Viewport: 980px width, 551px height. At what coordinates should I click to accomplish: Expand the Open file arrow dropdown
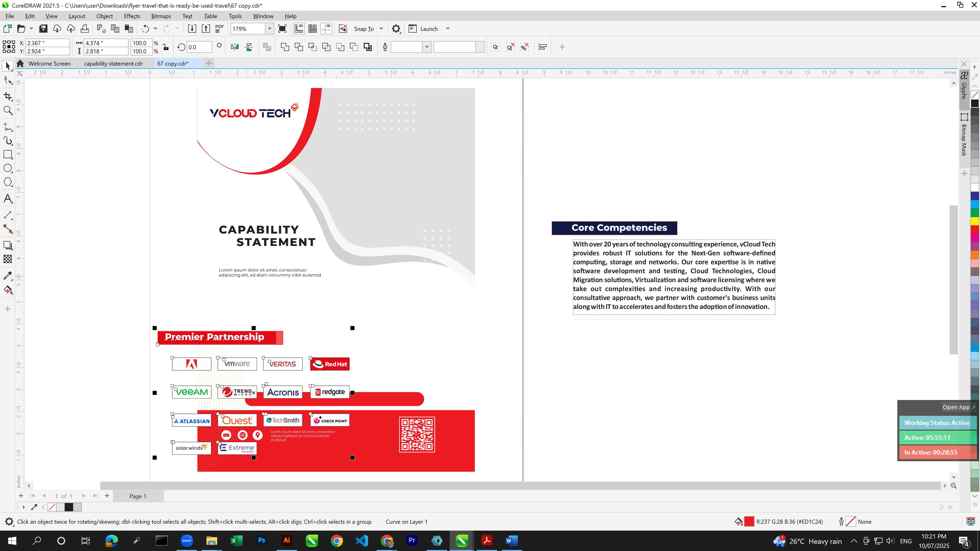31,29
